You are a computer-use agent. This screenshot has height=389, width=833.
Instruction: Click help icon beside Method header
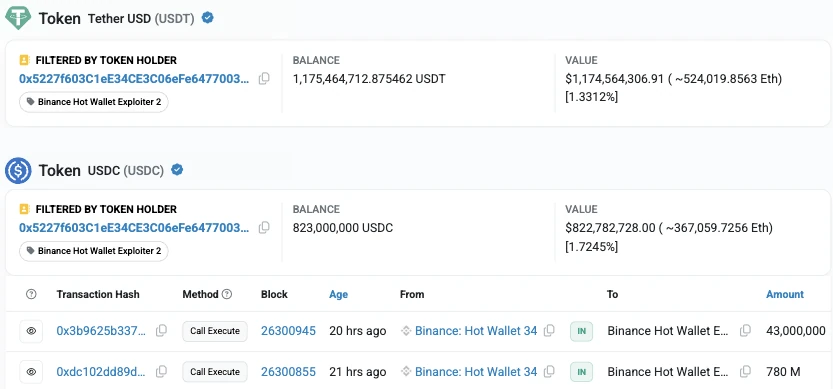(x=227, y=294)
